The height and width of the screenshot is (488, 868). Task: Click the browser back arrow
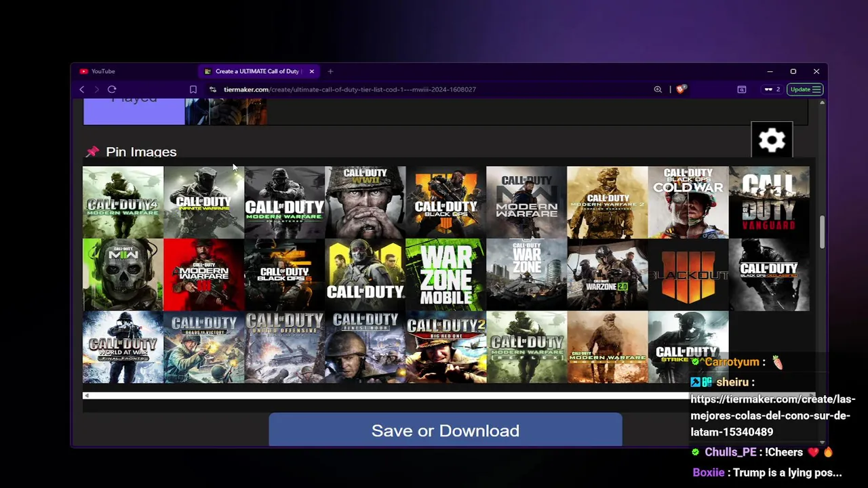tap(82, 89)
